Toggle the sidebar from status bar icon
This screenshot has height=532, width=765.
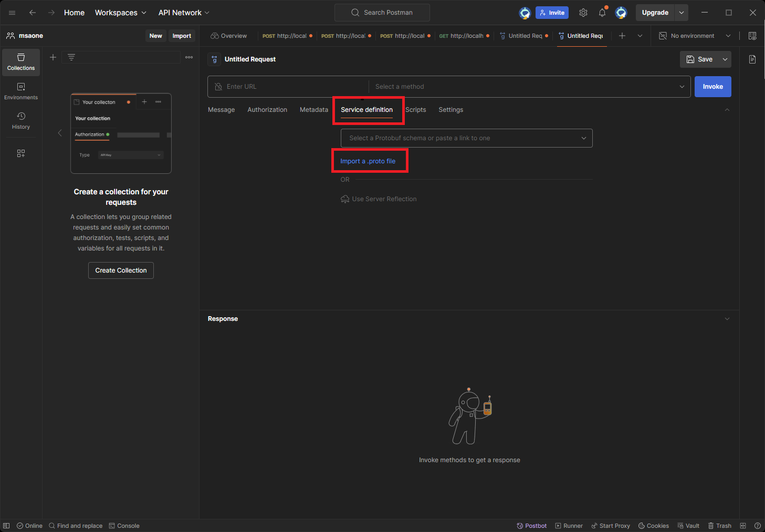(6, 526)
